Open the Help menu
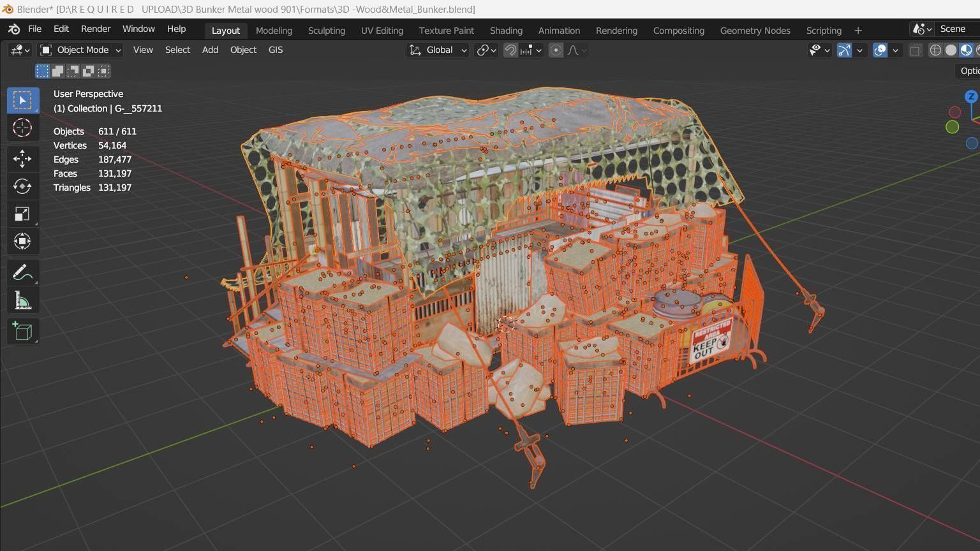The width and height of the screenshot is (980, 551). tap(176, 29)
